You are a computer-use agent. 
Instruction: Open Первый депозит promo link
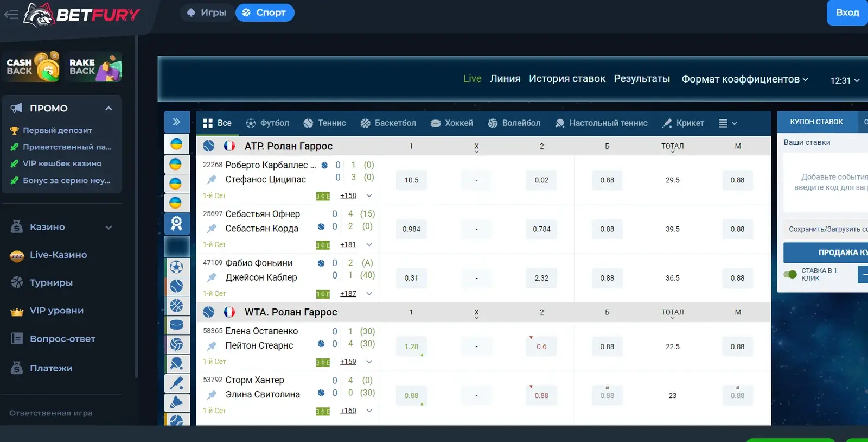[x=58, y=130]
